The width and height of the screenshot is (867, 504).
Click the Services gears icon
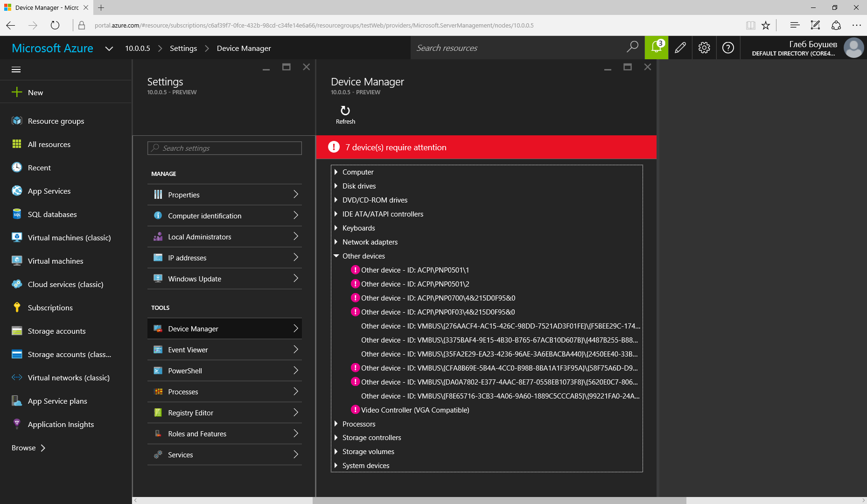click(x=158, y=455)
